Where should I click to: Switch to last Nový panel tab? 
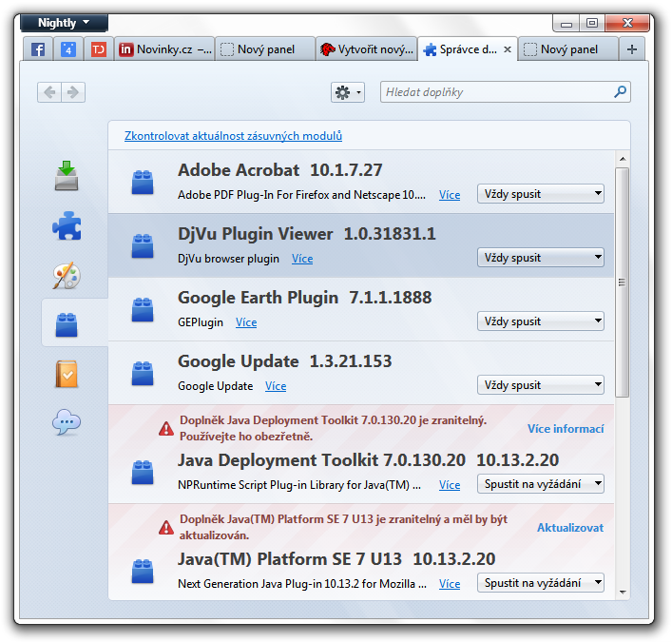(568, 49)
